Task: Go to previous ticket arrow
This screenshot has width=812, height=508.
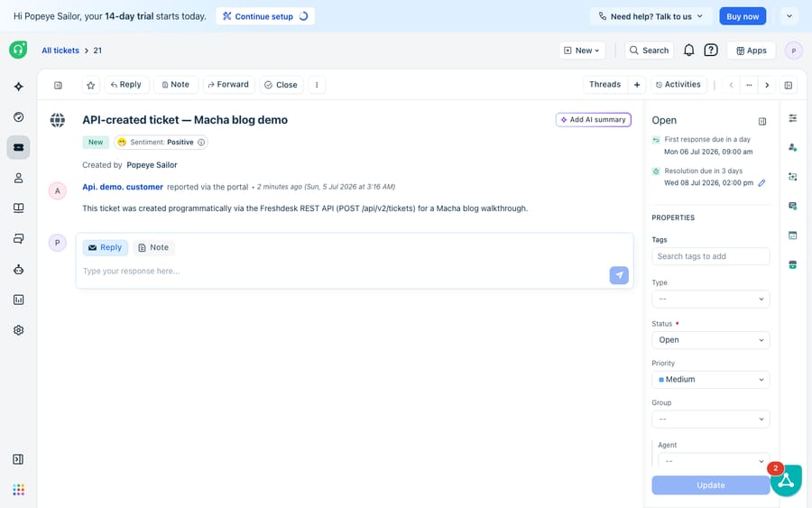Action: pyautogui.click(x=731, y=85)
